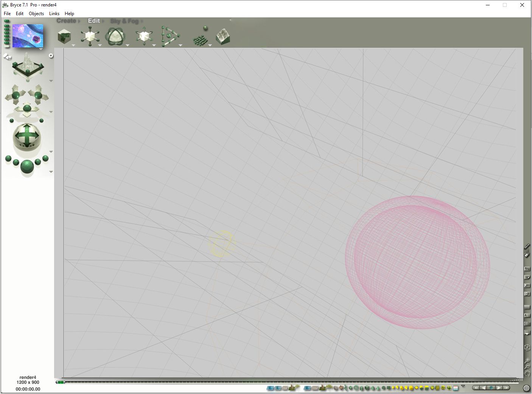Viewport: 532px width, 394px height.
Task: Open the File menu
Action: (x=7, y=13)
